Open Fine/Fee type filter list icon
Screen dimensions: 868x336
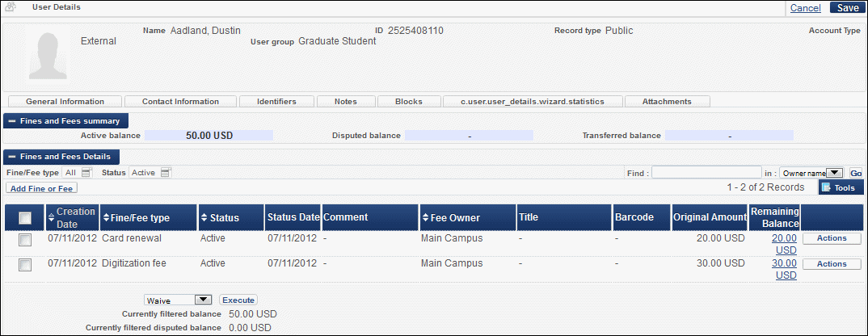pyautogui.click(x=86, y=172)
